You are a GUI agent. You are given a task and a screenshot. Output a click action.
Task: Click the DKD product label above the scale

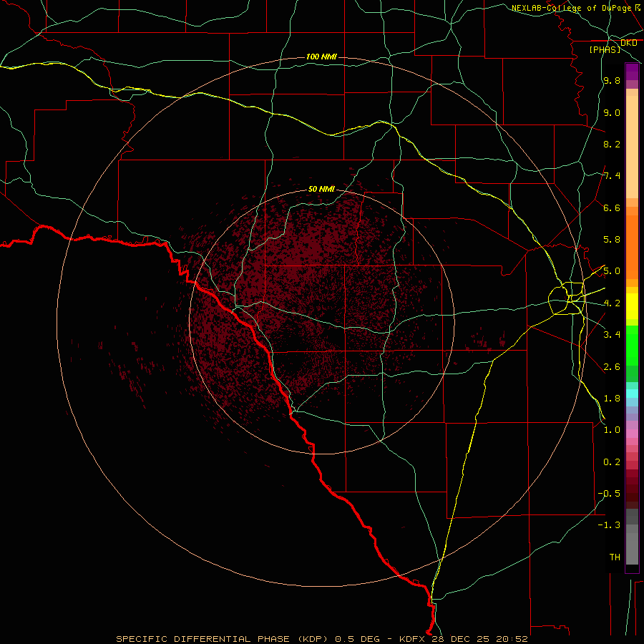pos(629,43)
